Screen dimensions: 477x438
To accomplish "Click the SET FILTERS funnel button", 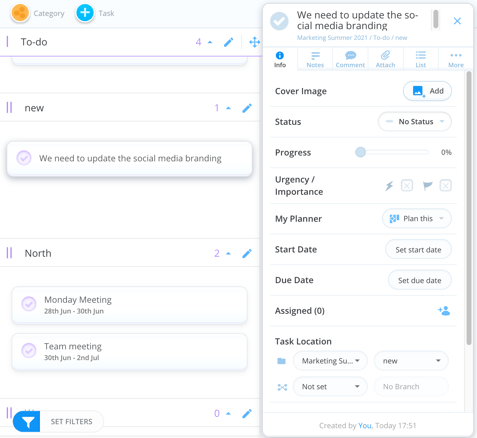I will [27, 422].
